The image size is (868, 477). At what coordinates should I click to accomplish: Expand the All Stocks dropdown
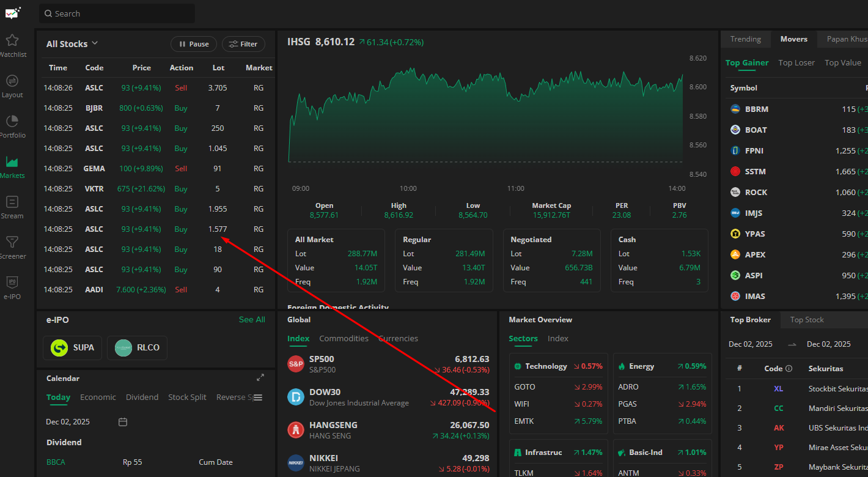pyautogui.click(x=72, y=44)
